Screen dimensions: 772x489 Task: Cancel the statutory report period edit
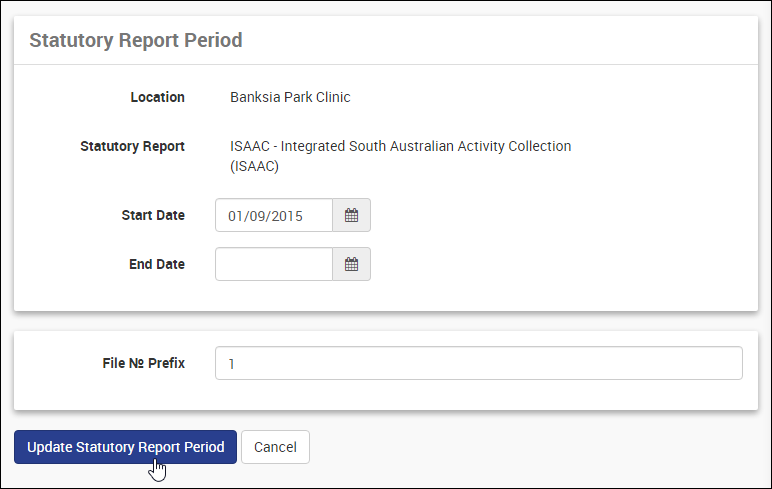(x=275, y=447)
